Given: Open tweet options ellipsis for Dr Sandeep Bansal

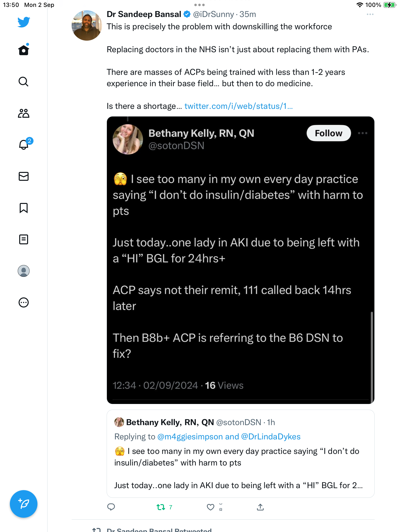Looking at the screenshot, I should point(370,15).
